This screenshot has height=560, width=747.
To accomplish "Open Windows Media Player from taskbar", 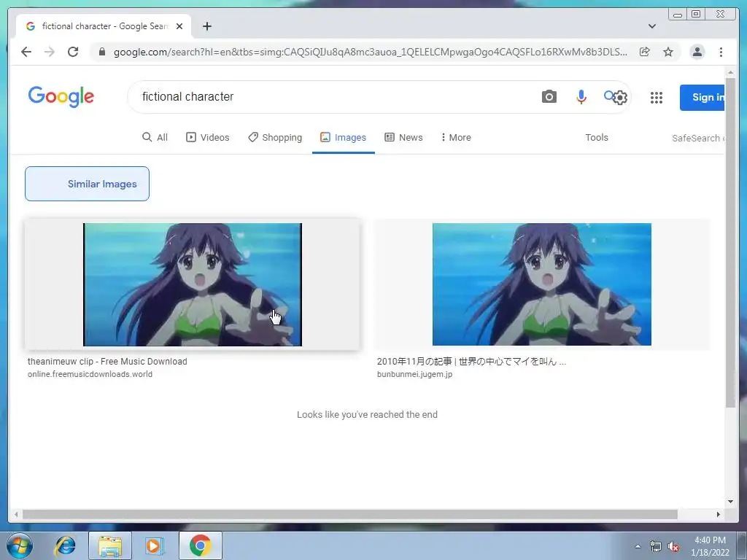I will click(x=154, y=545).
